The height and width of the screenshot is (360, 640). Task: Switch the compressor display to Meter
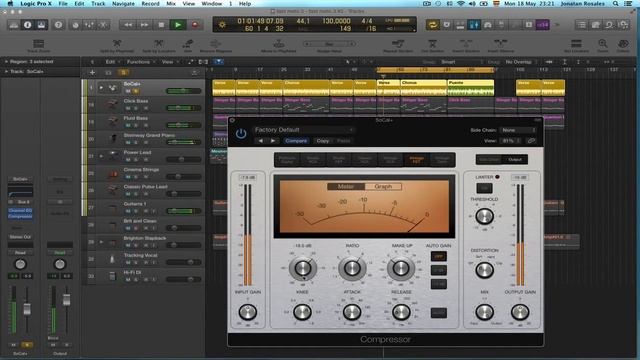click(x=346, y=187)
